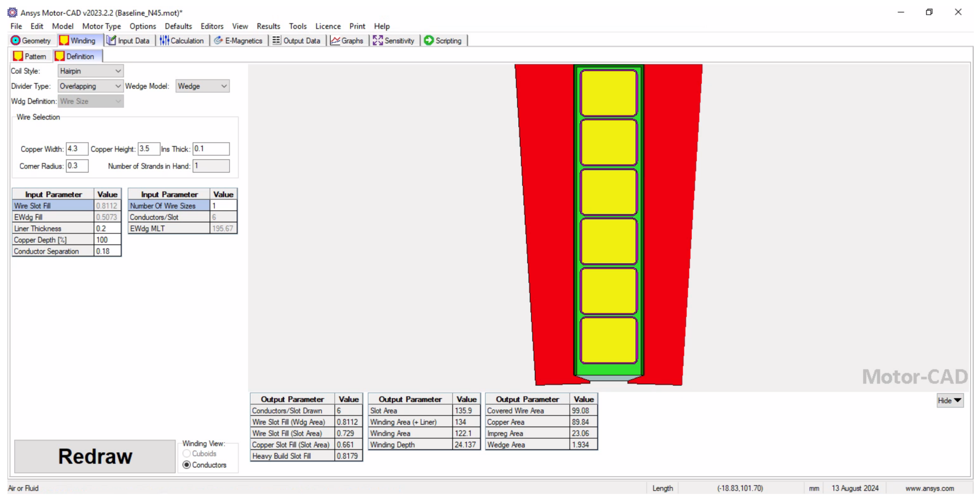Click the Input Data checklist icon

click(111, 40)
